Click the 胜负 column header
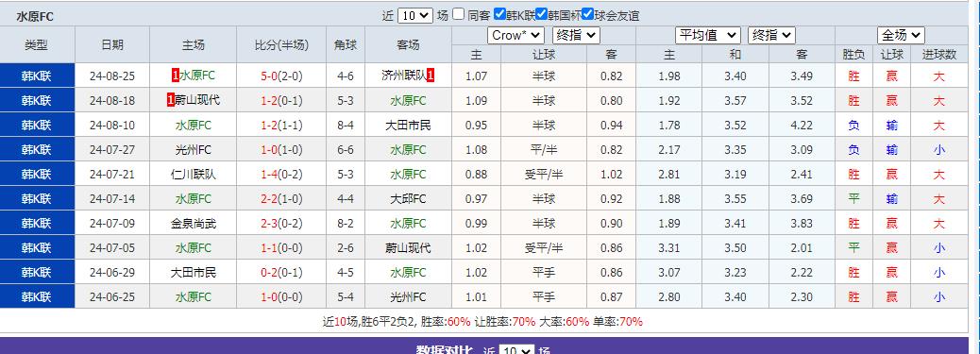The height and width of the screenshot is (354, 980). (853, 55)
